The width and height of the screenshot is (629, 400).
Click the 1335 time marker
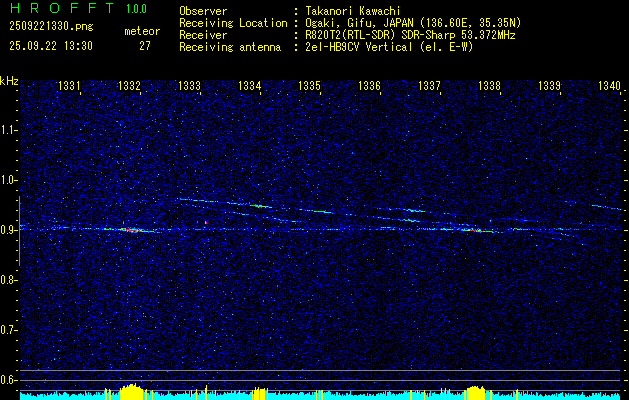point(309,85)
